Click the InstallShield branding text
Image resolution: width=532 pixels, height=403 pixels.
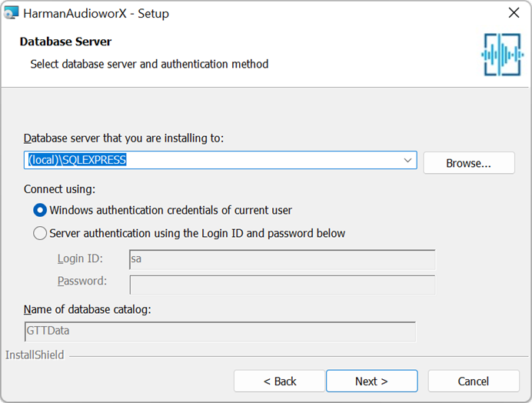35,355
